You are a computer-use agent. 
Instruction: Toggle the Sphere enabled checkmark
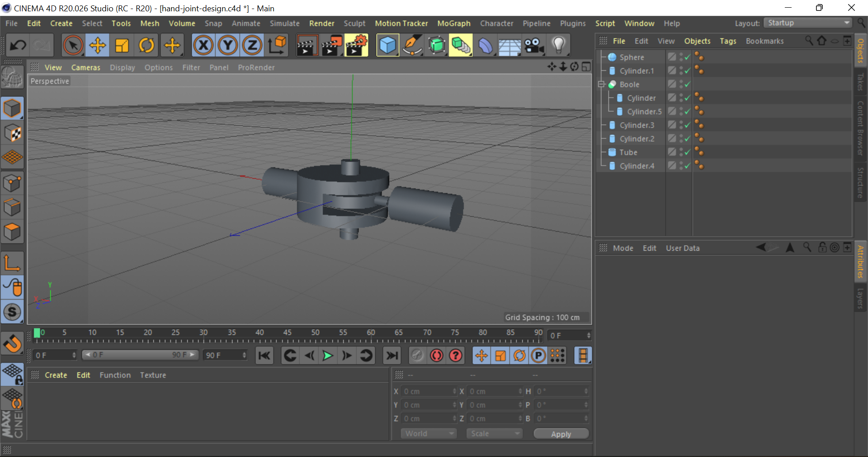[x=687, y=57]
